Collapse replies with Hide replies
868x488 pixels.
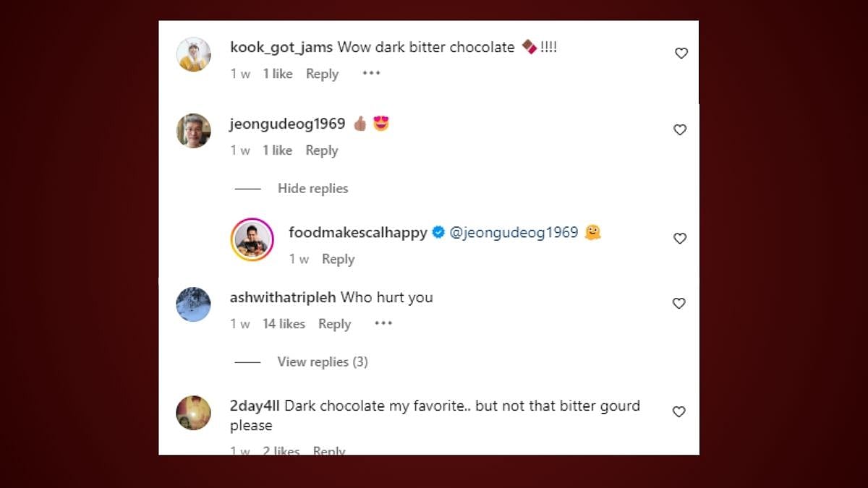(312, 189)
